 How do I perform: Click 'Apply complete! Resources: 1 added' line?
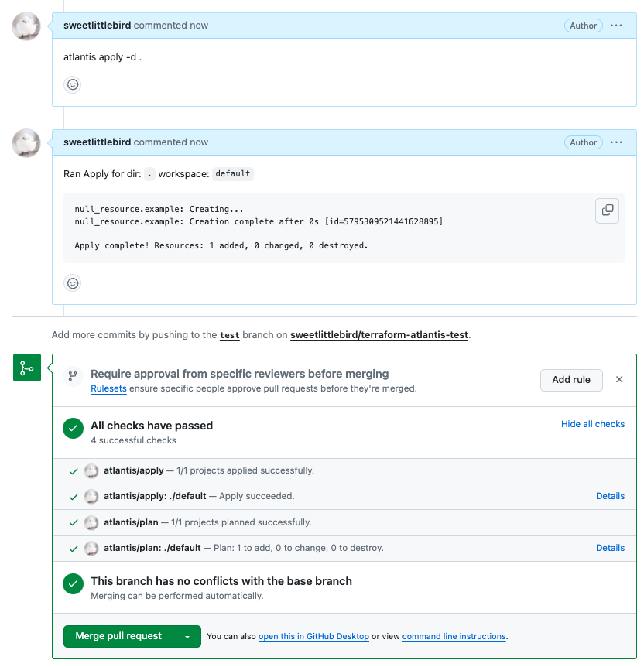pos(221,245)
